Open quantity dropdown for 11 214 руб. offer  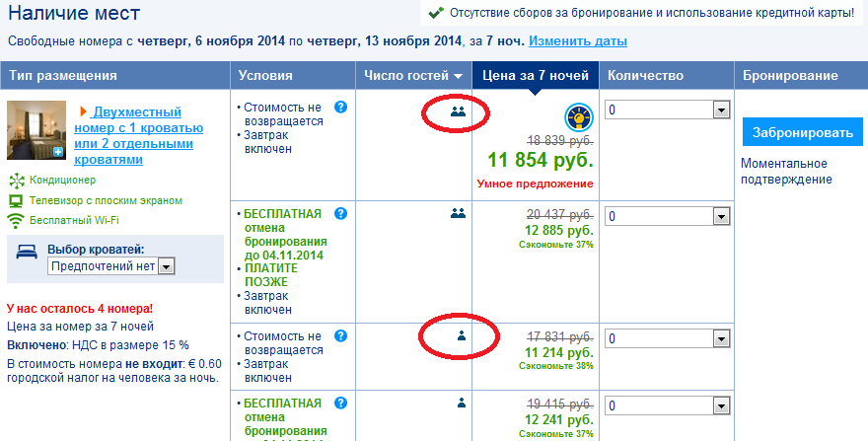coord(668,338)
